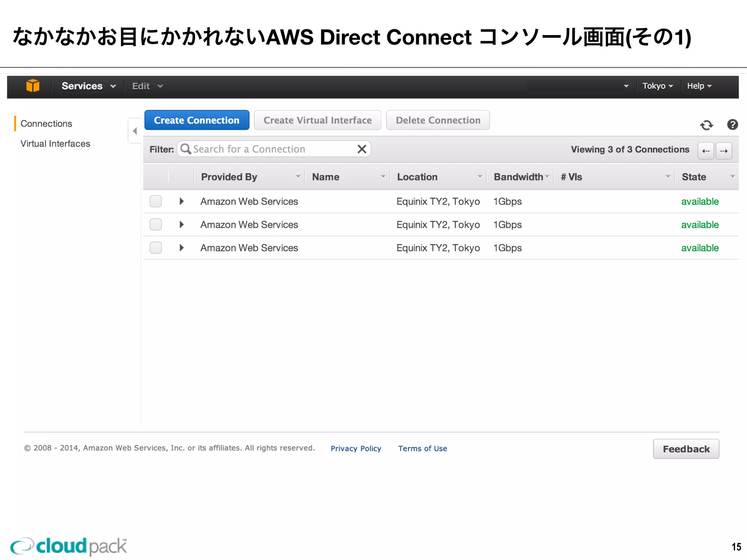The height and width of the screenshot is (560, 747).
Task: Open the Terms of Use link
Action: click(422, 449)
